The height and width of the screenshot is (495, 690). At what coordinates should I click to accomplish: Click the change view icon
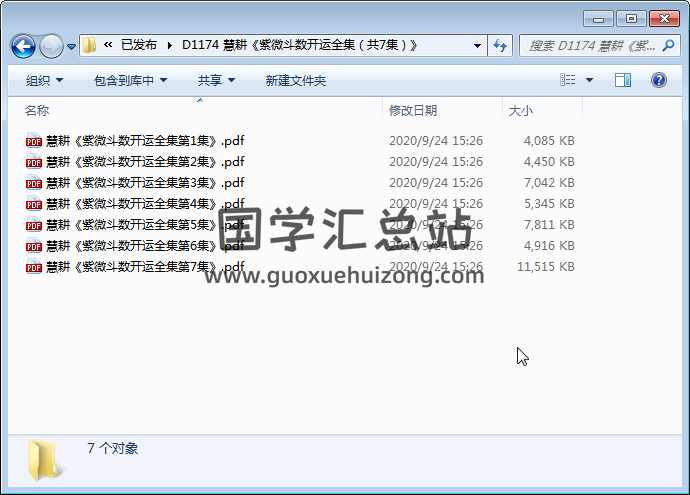click(567, 80)
